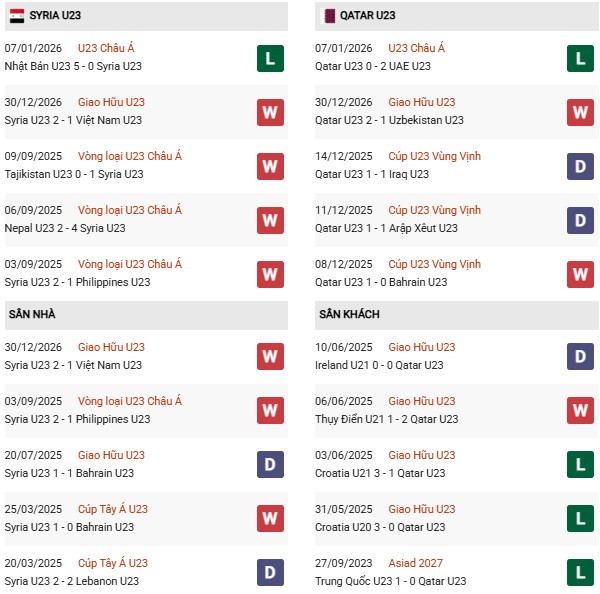
Task: Open U23 Châu Á link above Nhật Bản match
Action: pyautogui.click(x=105, y=48)
